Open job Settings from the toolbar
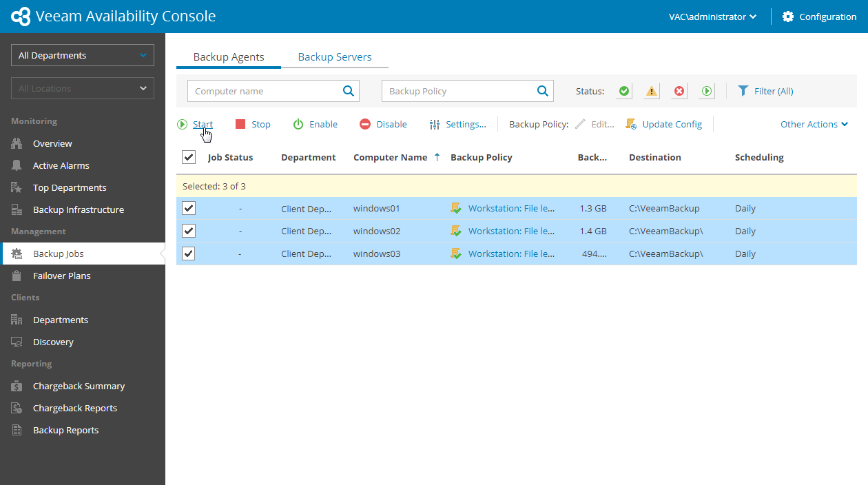The image size is (868, 485). pyautogui.click(x=457, y=125)
